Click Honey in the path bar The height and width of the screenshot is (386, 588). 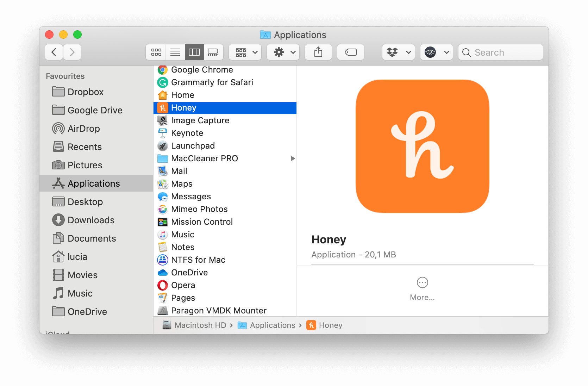tap(324, 325)
